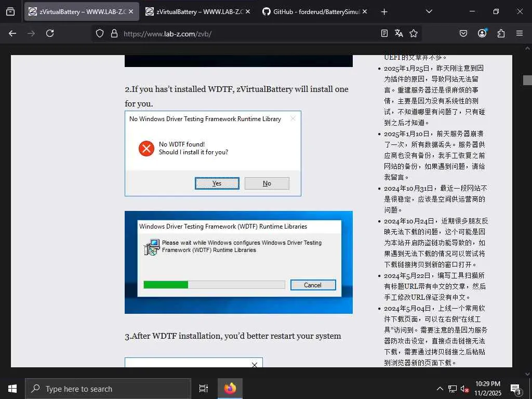Click the 2025年1月25日 sidebar news entry
This screenshot has width=532, height=399.
[x=434, y=96]
